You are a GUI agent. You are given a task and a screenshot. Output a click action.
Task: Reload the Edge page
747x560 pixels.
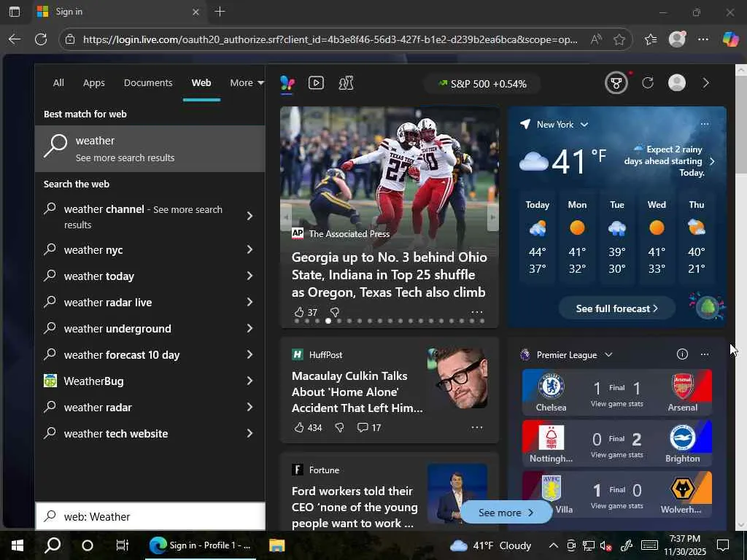tap(41, 39)
